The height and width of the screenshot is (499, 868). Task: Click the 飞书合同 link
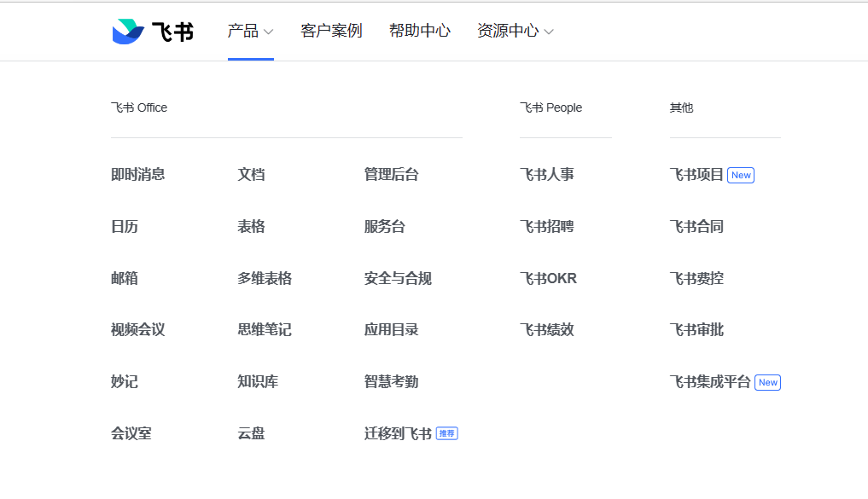click(x=697, y=226)
